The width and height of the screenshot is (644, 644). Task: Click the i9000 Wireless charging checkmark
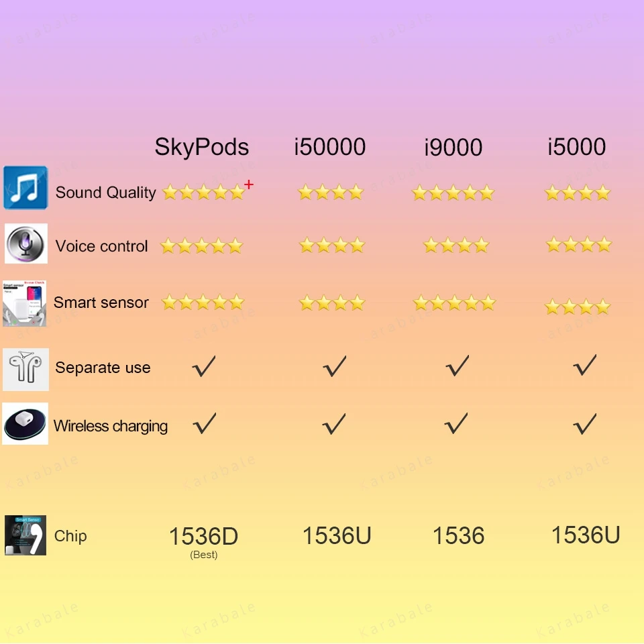pos(456,423)
